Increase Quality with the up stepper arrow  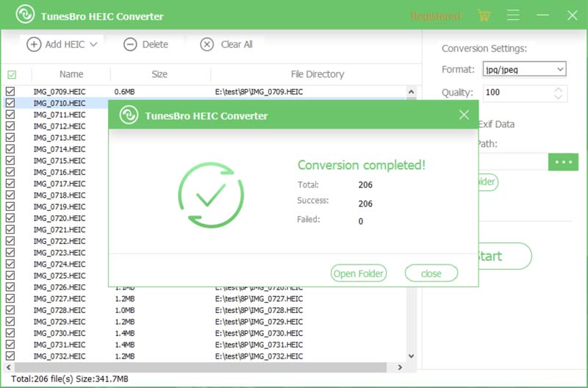tap(558, 90)
